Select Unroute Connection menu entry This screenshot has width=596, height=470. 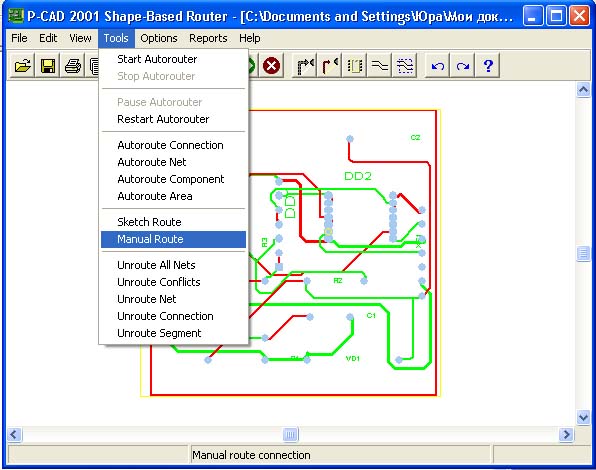coord(173,316)
